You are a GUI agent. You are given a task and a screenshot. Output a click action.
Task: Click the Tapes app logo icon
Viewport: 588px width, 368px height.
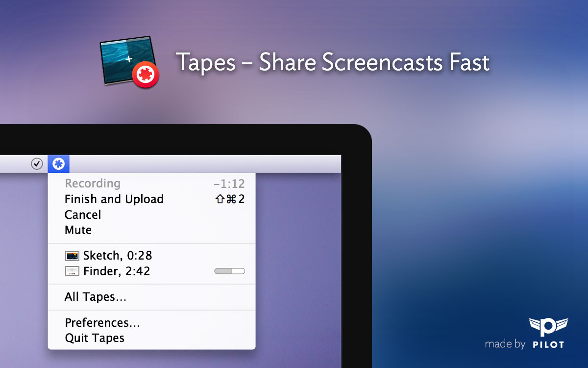coord(129,61)
